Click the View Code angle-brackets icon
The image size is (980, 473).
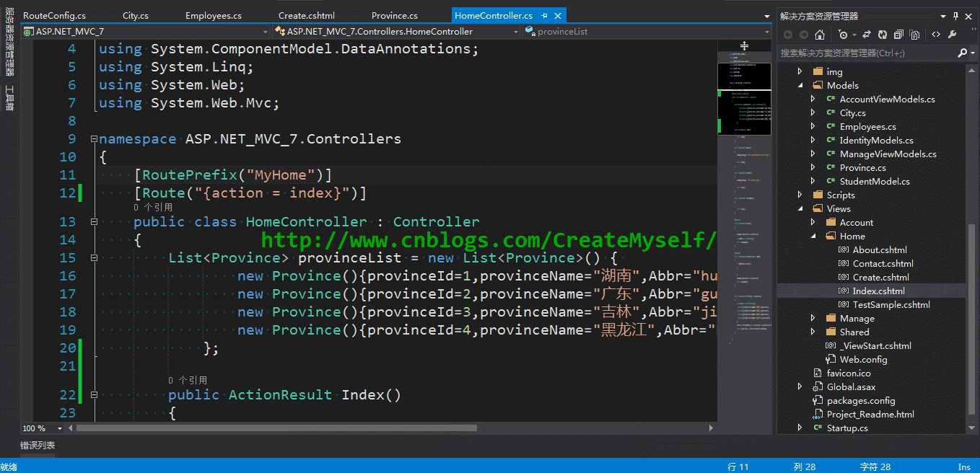936,35
